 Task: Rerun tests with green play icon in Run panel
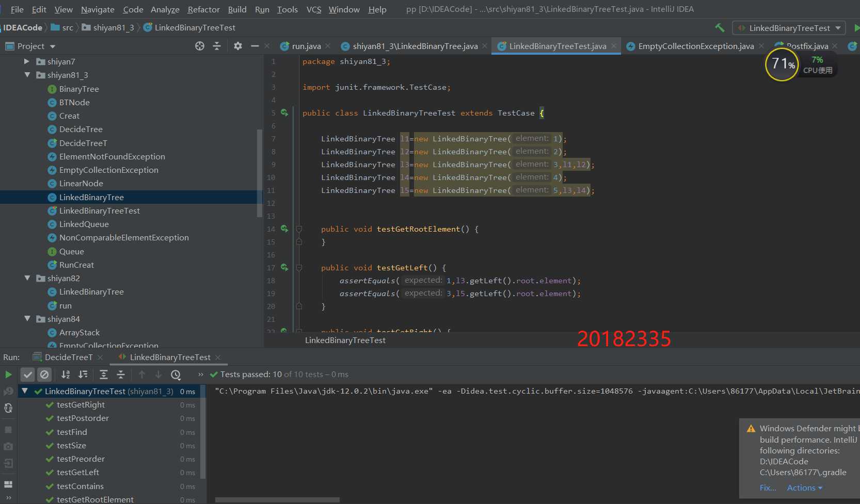[8, 375]
